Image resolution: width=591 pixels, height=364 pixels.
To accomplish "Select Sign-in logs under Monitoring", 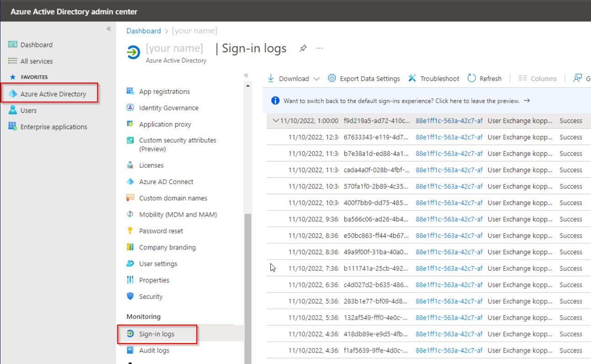I will (157, 334).
